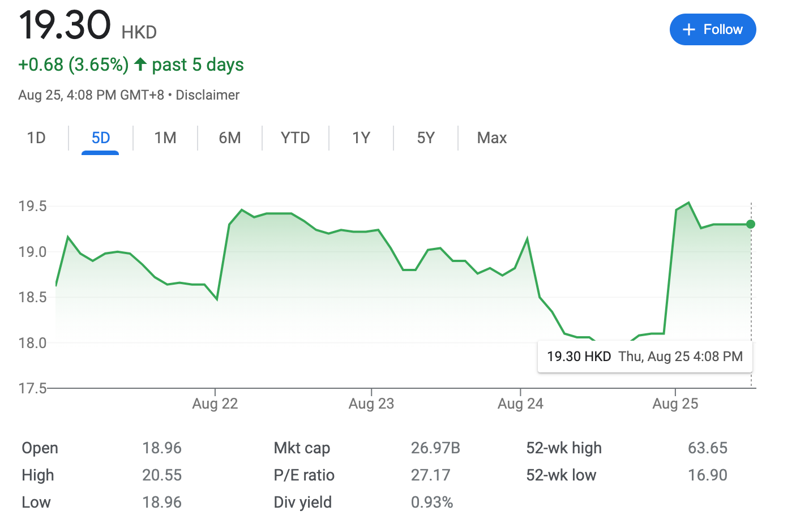Screen dimensions: 796x532
Task: Select the 5D time range tab
Action: [101, 138]
